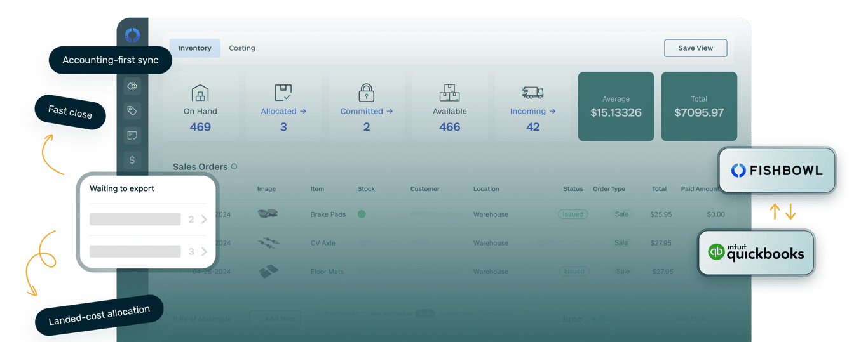Image resolution: width=868 pixels, height=342 pixels.
Task: Follow the Allocated arrow link
Action: coord(283,111)
